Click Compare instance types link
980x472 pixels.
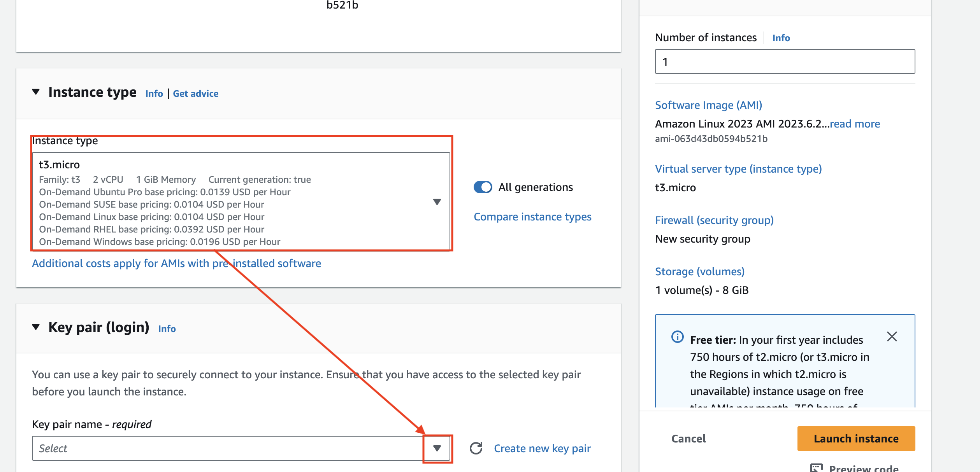click(x=532, y=217)
